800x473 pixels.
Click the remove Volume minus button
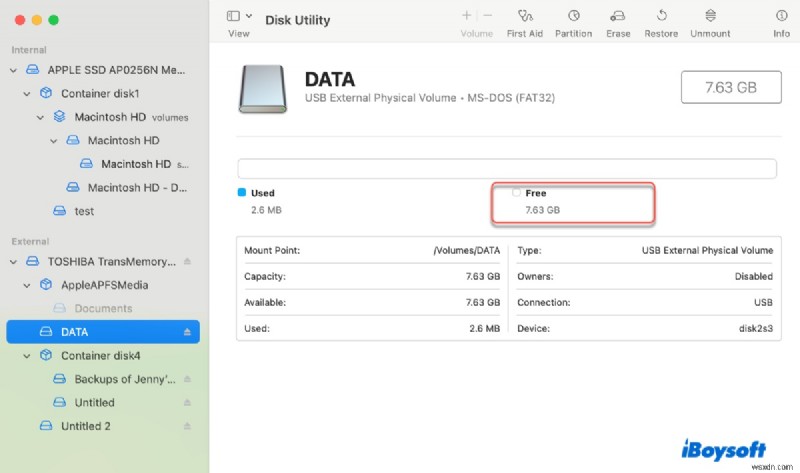click(488, 16)
